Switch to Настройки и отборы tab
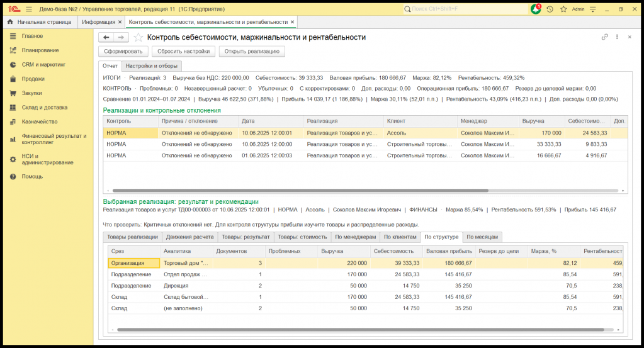644x348 pixels. [x=152, y=65]
